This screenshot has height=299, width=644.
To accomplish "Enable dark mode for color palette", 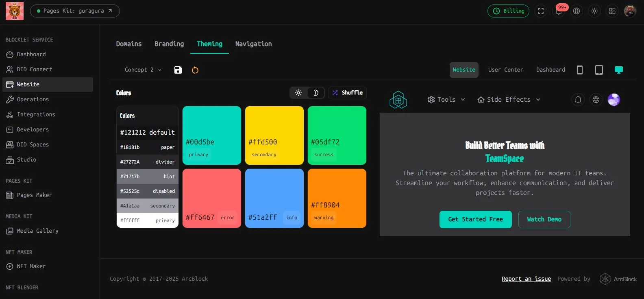I will (316, 93).
